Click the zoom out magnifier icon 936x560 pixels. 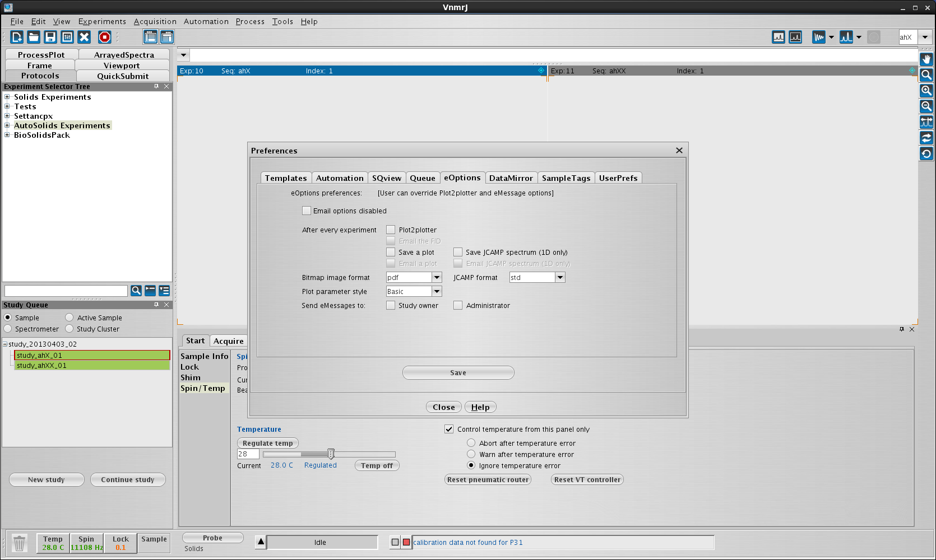coord(926,106)
